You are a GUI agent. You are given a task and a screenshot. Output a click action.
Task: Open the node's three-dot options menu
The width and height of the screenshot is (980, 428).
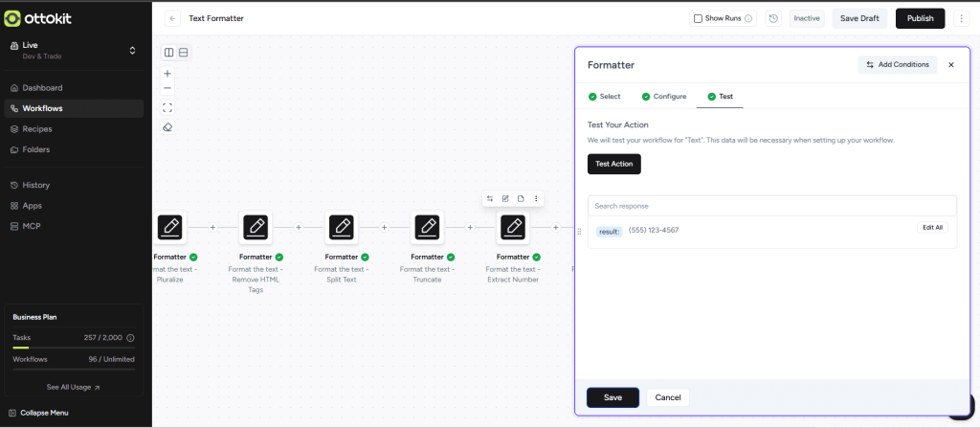(x=536, y=198)
